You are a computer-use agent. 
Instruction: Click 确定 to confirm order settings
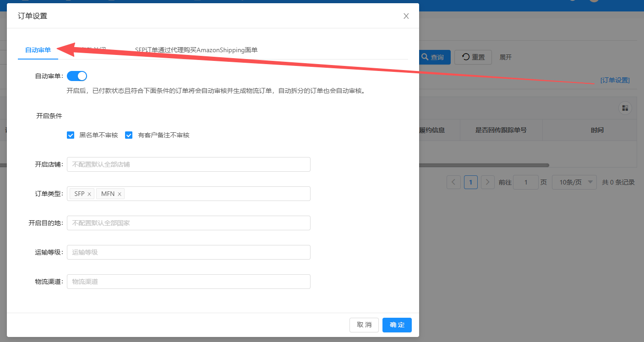397,325
